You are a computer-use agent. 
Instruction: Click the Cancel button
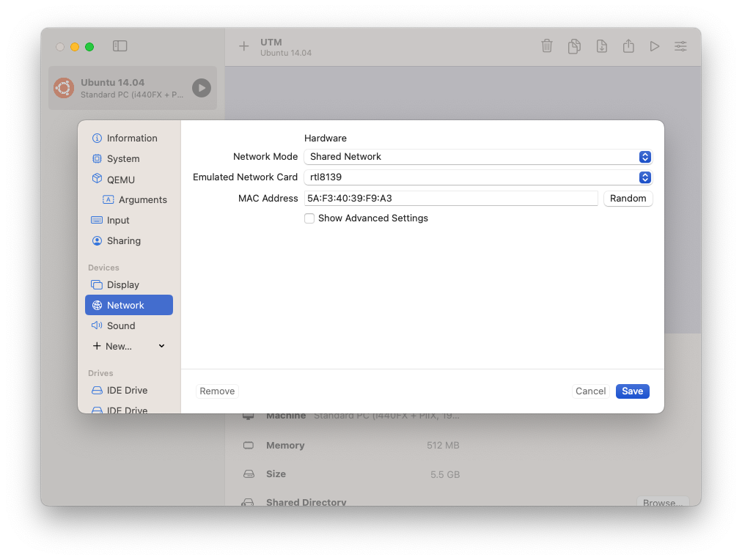coord(590,391)
